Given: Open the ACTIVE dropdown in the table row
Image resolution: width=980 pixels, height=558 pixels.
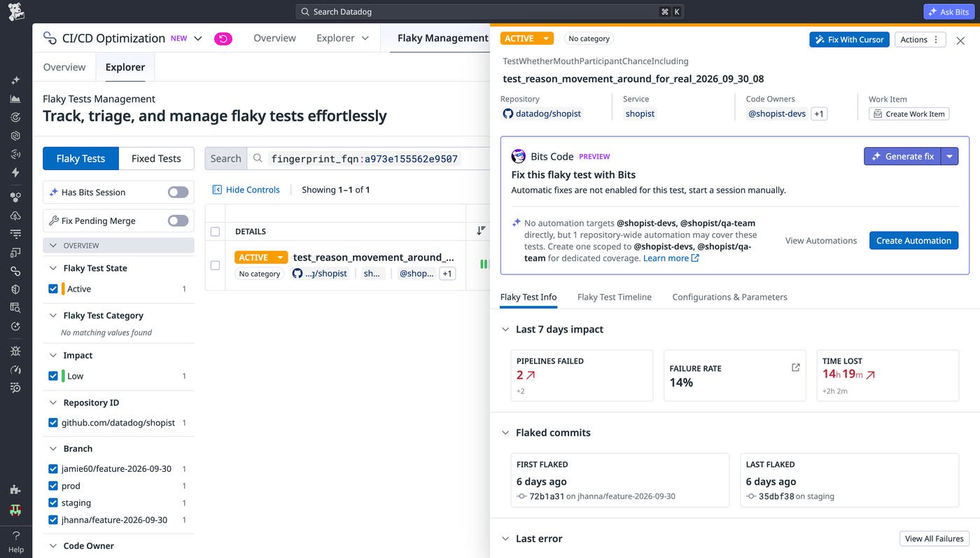Looking at the screenshot, I should 261,257.
